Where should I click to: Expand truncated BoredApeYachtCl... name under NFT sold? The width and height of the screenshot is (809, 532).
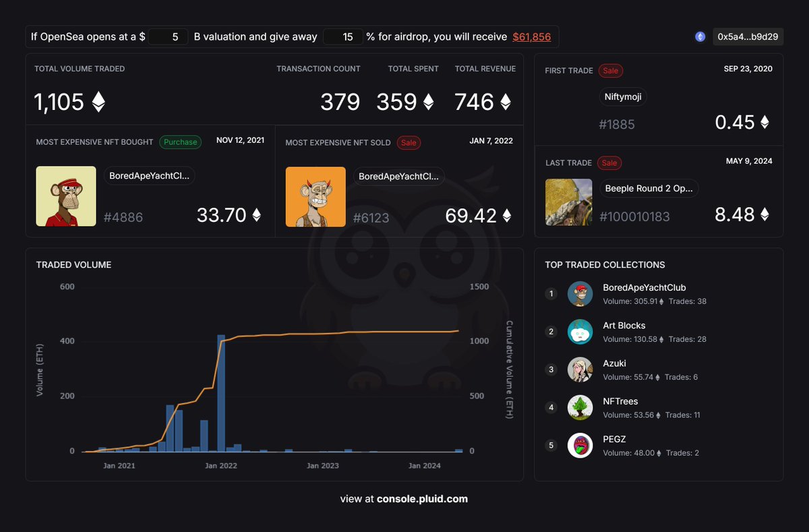tap(398, 175)
